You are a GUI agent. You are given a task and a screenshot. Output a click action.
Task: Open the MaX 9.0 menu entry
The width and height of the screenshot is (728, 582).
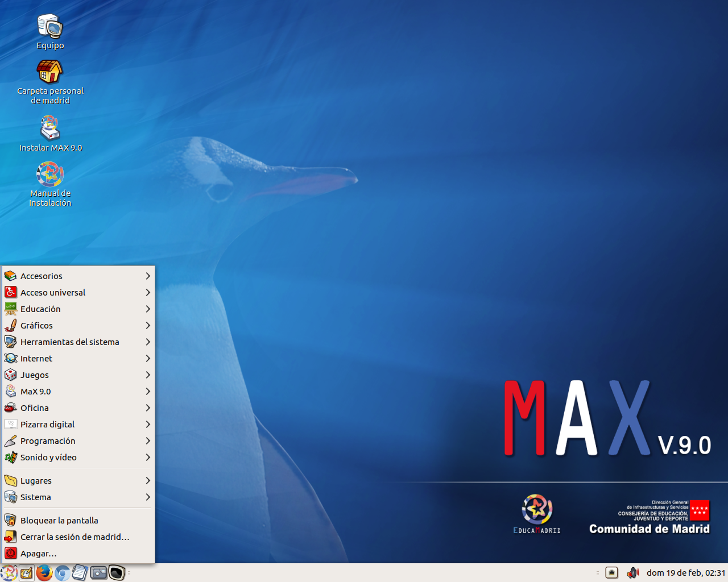click(78, 391)
